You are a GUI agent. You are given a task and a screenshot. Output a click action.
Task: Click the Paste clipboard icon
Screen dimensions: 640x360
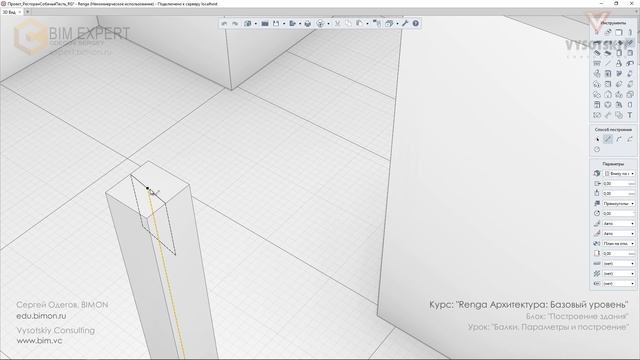click(359, 24)
